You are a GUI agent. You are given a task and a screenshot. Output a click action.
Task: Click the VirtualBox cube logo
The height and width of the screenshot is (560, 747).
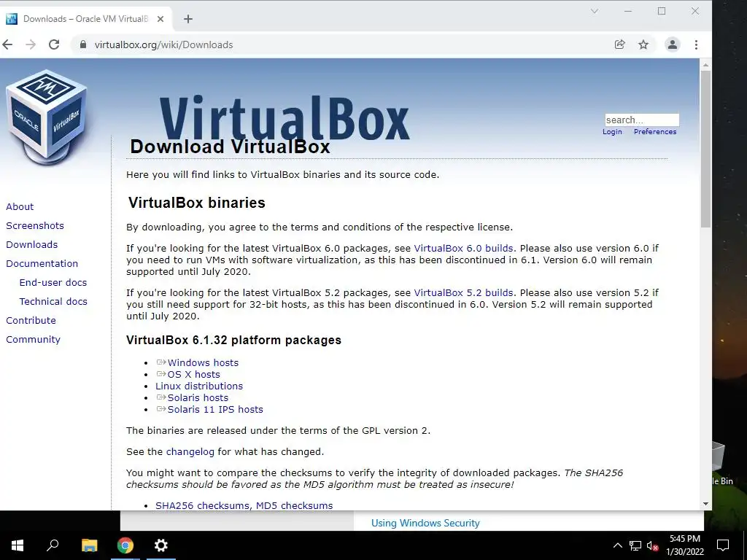tap(46, 117)
